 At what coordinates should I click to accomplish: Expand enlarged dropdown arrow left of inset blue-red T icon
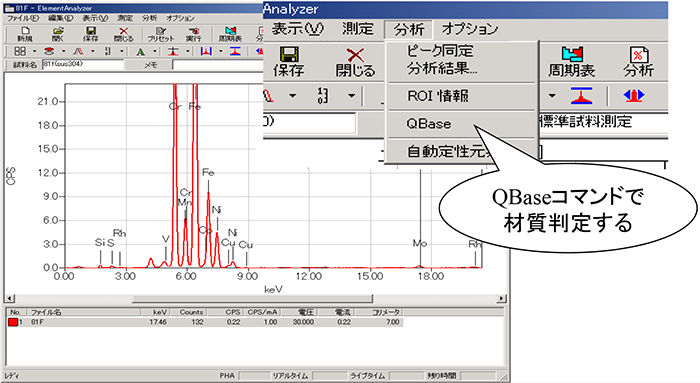click(552, 96)
